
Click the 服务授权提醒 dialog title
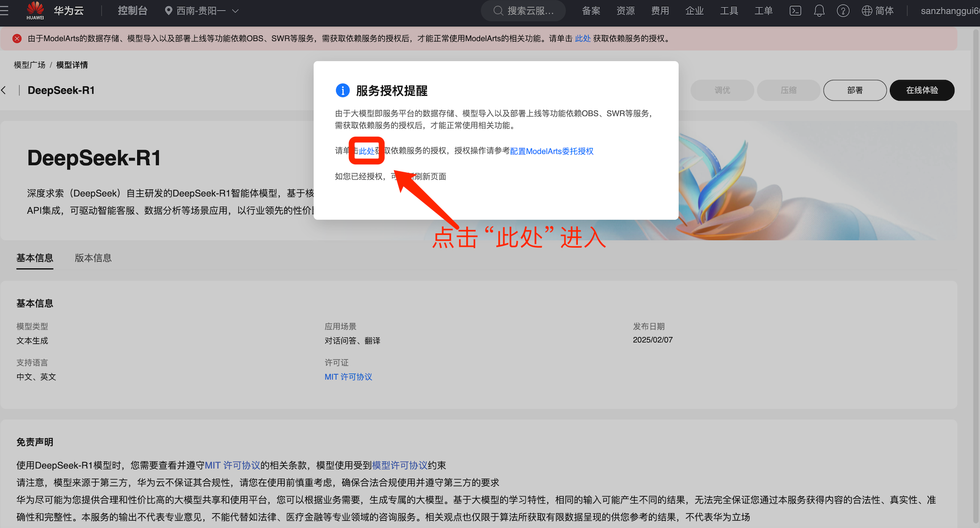coord(392,91)
